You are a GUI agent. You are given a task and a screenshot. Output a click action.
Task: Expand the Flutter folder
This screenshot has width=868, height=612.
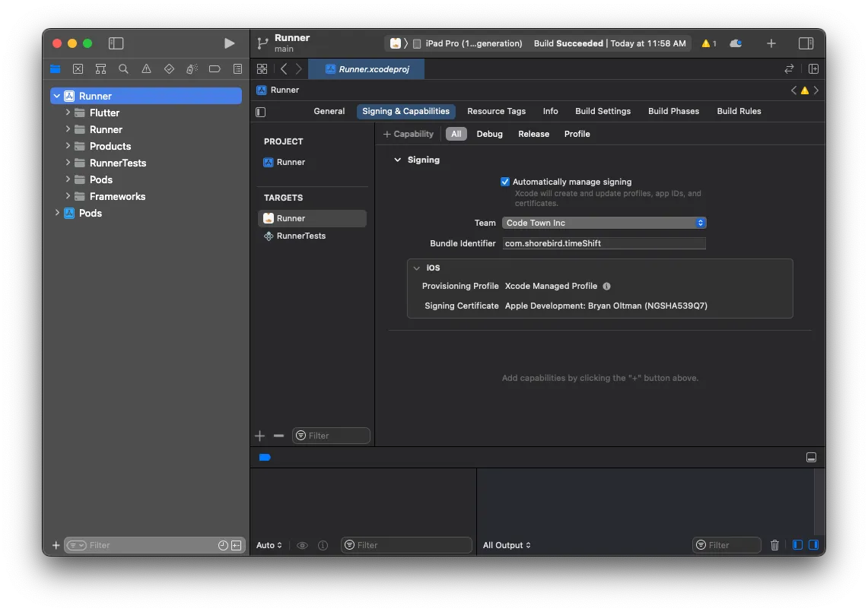68,113
